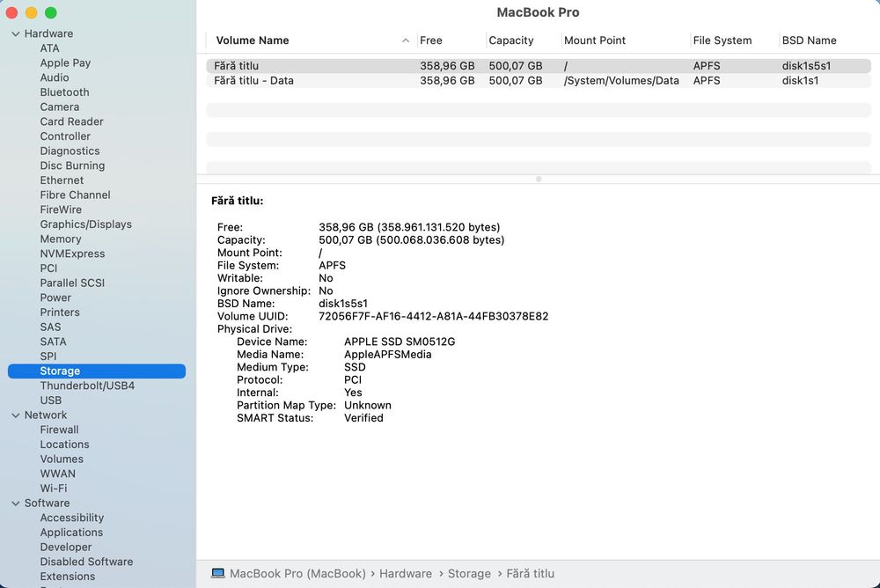Select SAS sidebar entry
This screenshot has height=588, width=880.
50,327
